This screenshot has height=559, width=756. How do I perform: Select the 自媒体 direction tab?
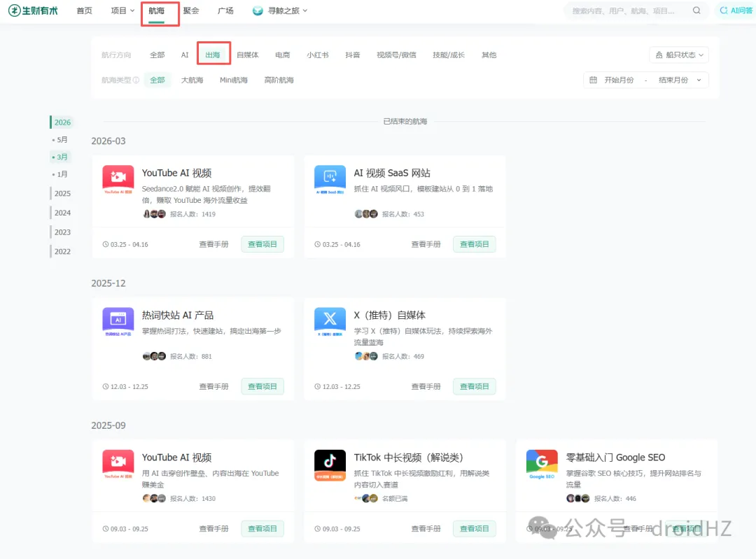247,55
